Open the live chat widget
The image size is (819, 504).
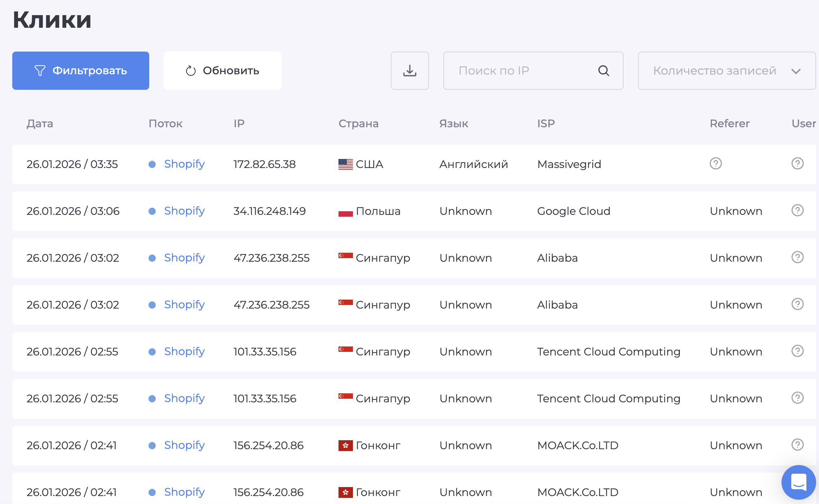coord(798,482)
